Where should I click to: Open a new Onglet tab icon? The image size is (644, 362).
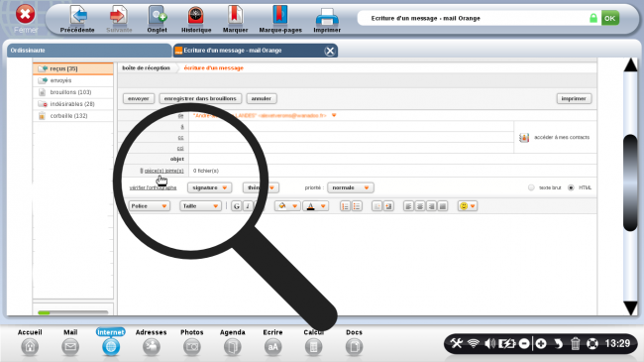click(158, 16)
